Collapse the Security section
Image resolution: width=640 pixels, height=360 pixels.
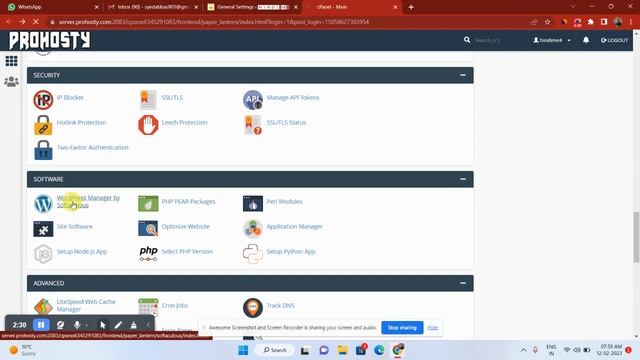(x=462, y=75)
